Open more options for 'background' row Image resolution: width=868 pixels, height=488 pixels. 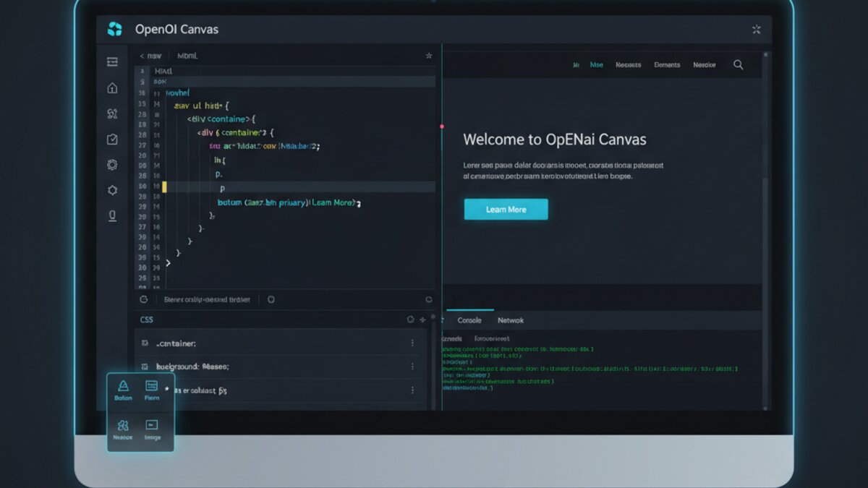coord(412,367)
